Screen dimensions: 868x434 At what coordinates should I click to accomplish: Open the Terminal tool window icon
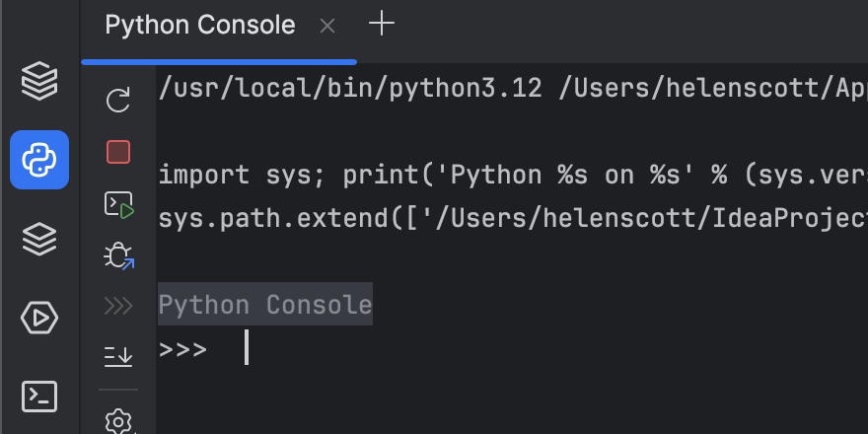(x=39, y=396)
